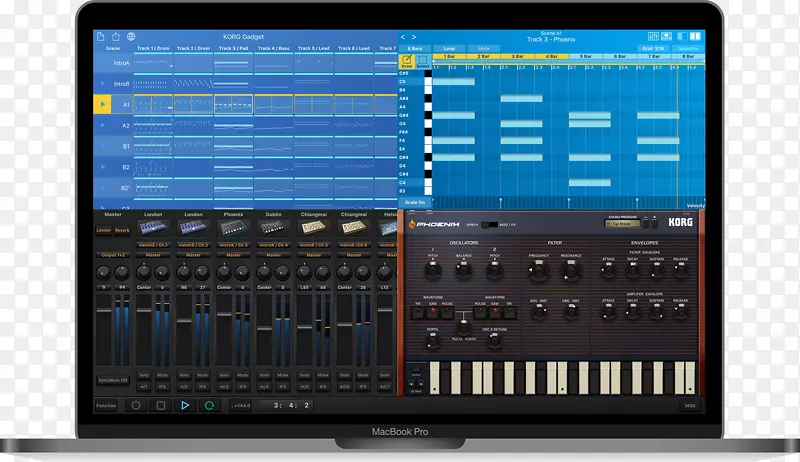Click the Velocity label in piano roll
The image size is (800, 462).
click(x=695, y=206)
